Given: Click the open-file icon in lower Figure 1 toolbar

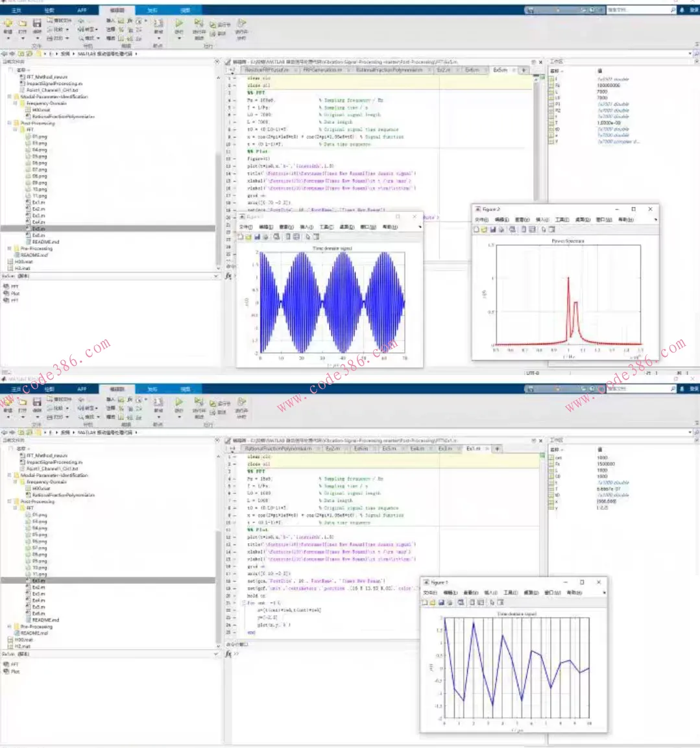Looking at the screenshot, I should click(x=433, y=603).
